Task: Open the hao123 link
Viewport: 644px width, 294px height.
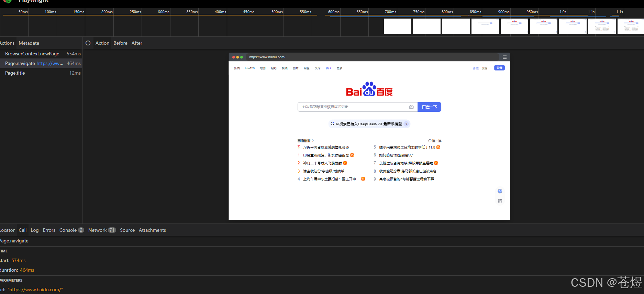Action: coord(250,68)
